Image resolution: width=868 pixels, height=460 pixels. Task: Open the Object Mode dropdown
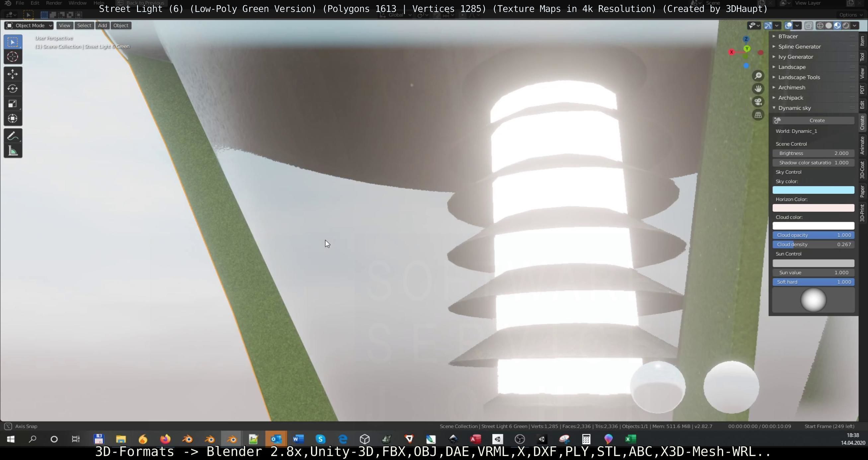(29, 26)
